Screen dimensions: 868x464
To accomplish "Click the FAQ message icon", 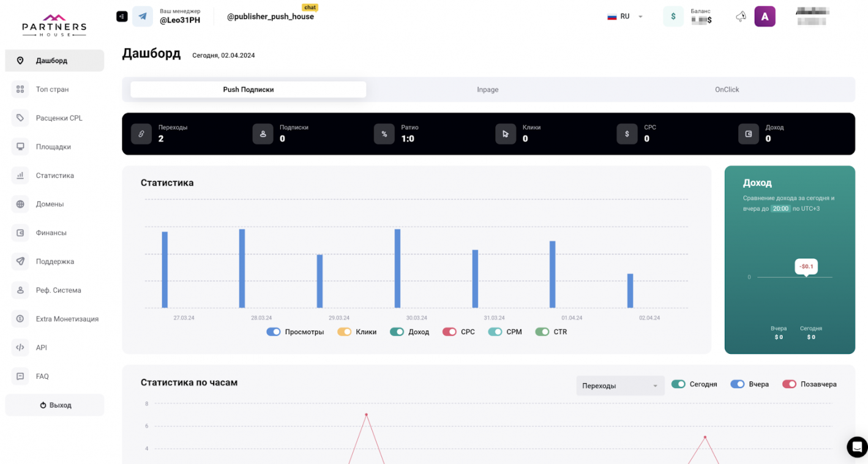I will (x=20, y=376).
